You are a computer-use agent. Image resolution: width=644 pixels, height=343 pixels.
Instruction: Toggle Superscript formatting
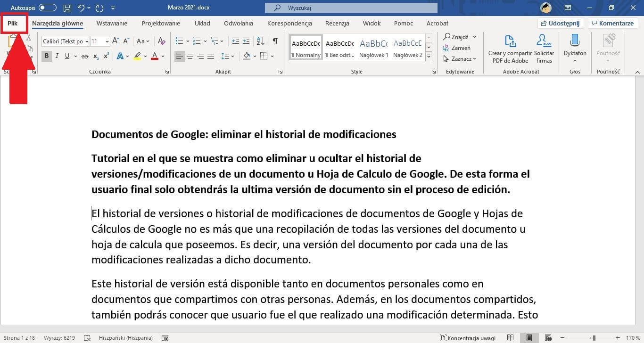pyautogui.click(x=106, y=56)
